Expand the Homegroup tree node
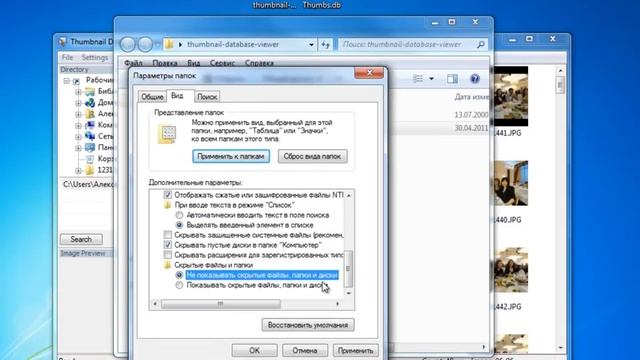Image resolution: width=640 pixels, height=360 pixels. click(78, 103)
